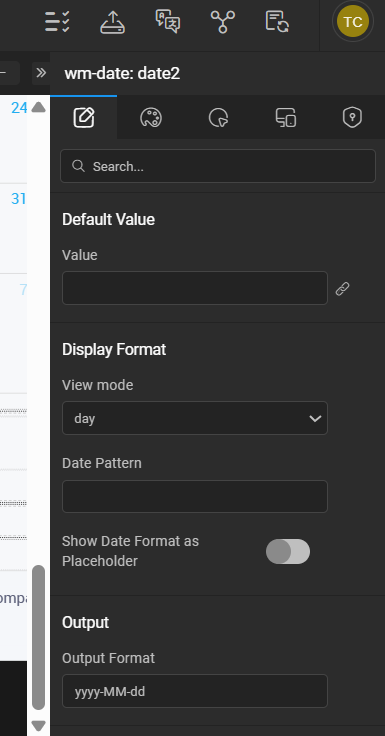Switch to the Device responsive tab

(285, 117)
